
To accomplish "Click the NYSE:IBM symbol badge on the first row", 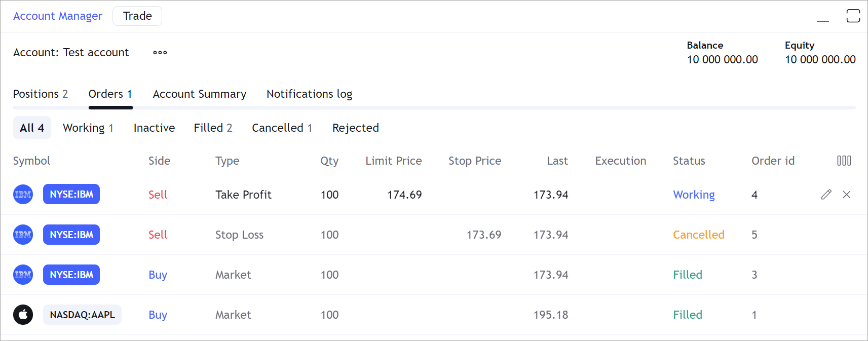I will 71,194.
